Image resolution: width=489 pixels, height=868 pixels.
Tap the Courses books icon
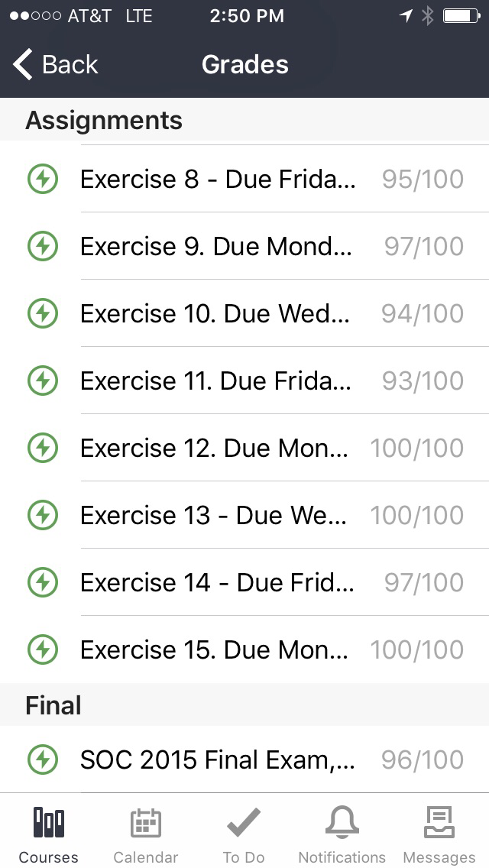pos(49,824)
